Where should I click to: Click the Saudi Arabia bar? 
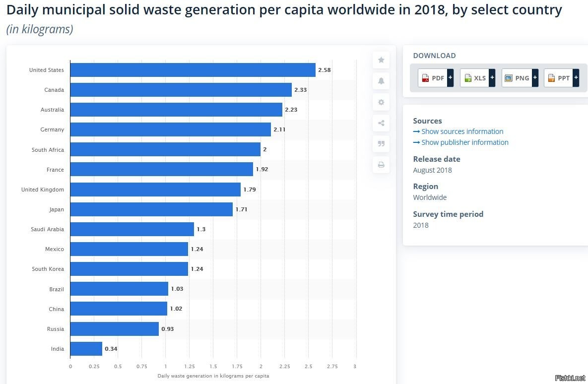point(132,229)
